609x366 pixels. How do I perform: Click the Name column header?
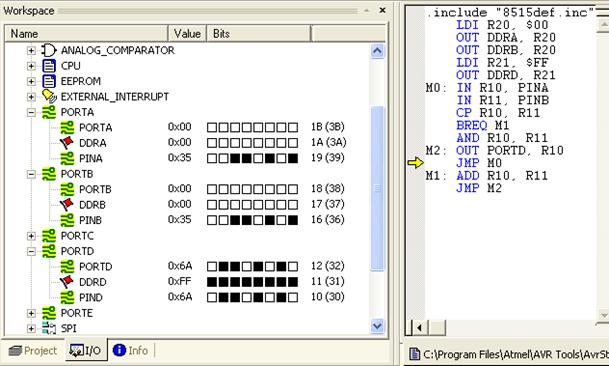[x=86, y=33]
